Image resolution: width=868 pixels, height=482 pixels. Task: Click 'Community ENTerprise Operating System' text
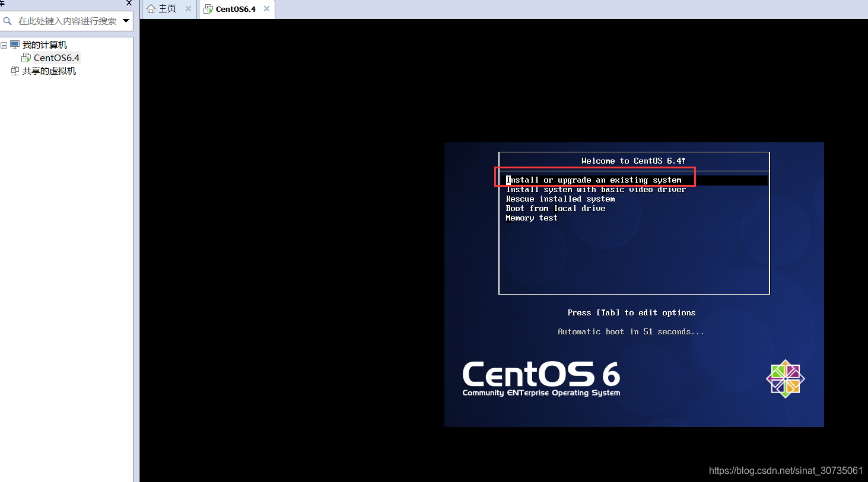(x=541, y=393)
